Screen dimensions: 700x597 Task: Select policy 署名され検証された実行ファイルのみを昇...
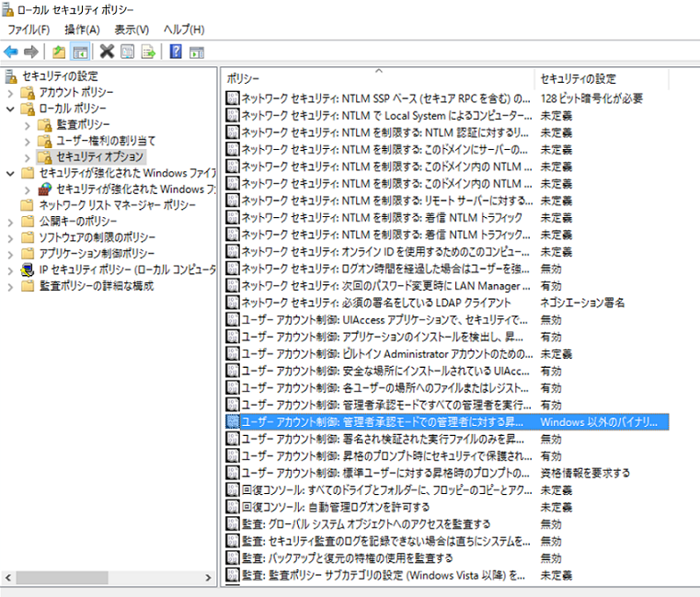383,439
